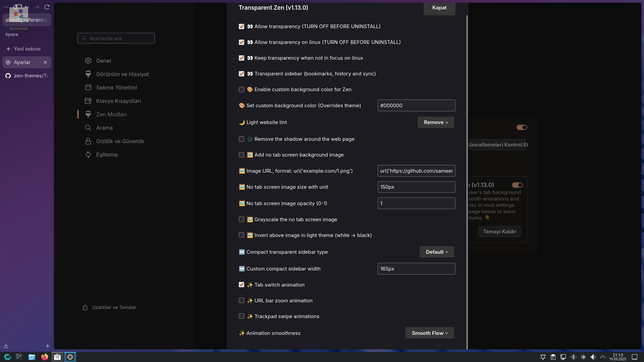Screen dimensions: 644x362
Task: Switch to Zen Browser in the taskbar
Action: pyautogui.click(x=70, y=357)
